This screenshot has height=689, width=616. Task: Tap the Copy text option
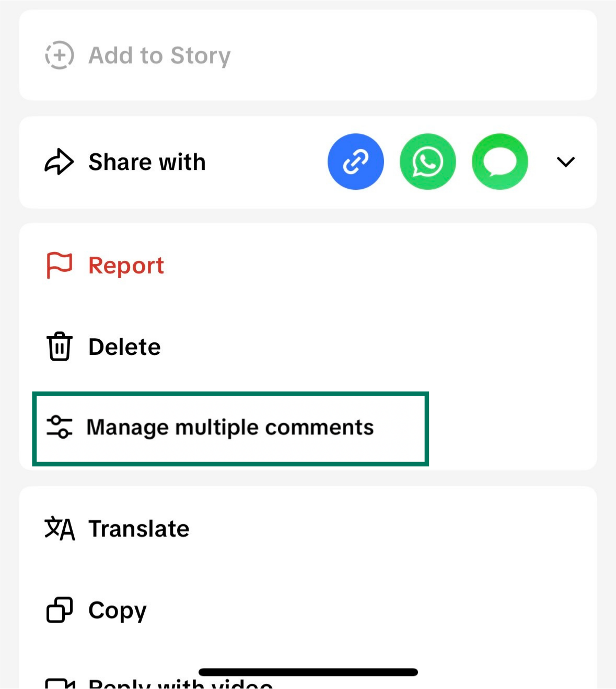pos(117,610)
